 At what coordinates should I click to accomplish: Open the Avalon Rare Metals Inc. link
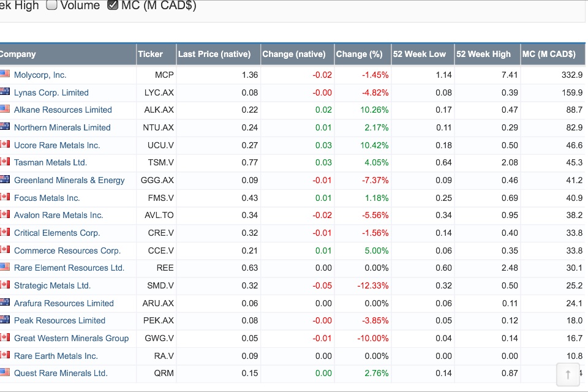coord(59,215)
